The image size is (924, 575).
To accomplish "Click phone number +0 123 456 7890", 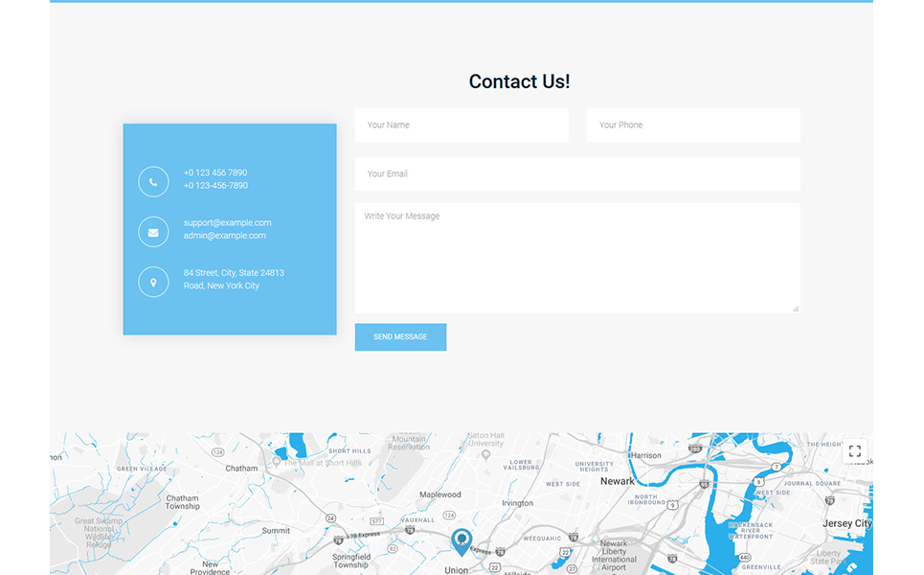I will (x=215, y=172).
